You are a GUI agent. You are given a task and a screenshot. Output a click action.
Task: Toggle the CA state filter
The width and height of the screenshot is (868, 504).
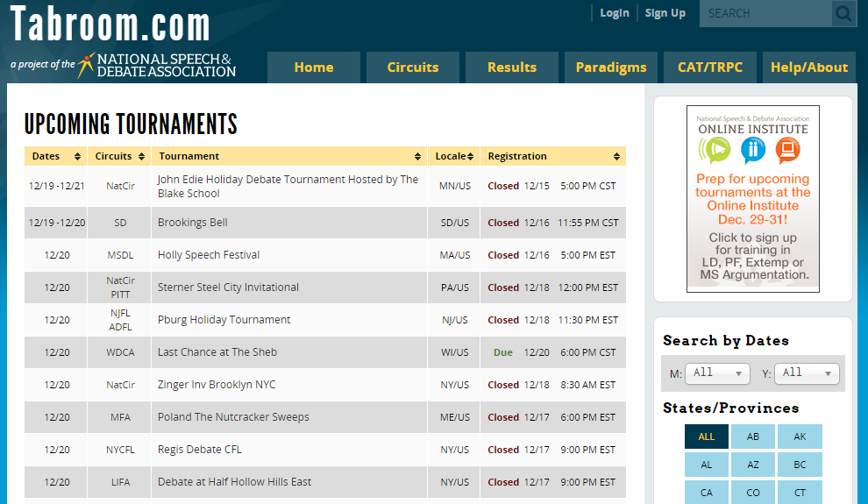tap(706, 493)
